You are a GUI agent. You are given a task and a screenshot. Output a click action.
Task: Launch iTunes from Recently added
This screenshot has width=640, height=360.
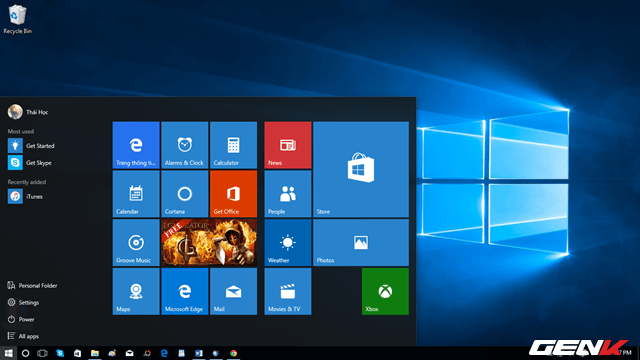pyautogui.click(x=25, y=196)
